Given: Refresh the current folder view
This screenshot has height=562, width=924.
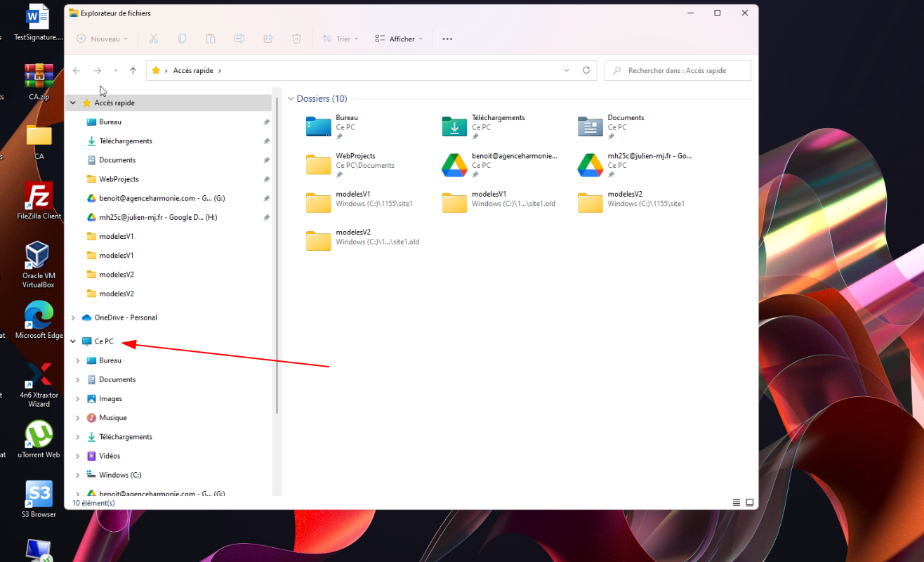Looking at the screenshot, I should 586,70.
